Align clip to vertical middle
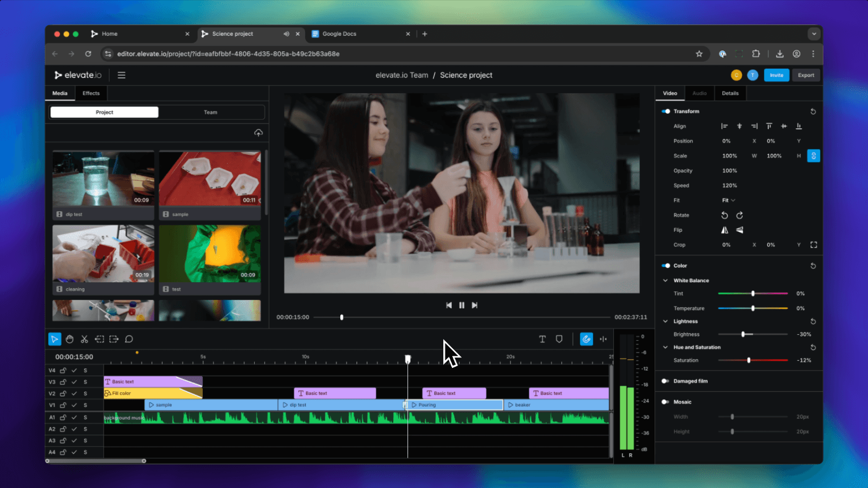Viewport: 868px width, 488px height. point(784,126)
